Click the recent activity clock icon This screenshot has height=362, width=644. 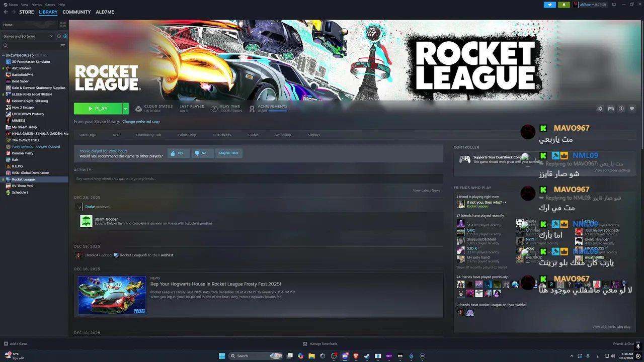click(59, 36)
